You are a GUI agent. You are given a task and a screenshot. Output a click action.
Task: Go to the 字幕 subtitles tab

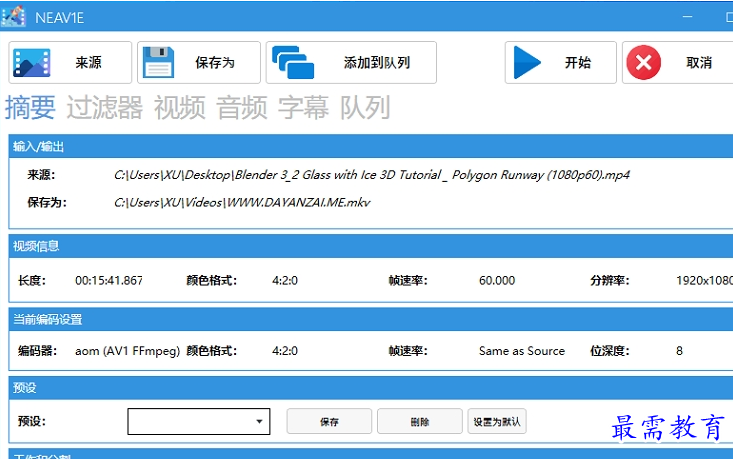point(303,107)
